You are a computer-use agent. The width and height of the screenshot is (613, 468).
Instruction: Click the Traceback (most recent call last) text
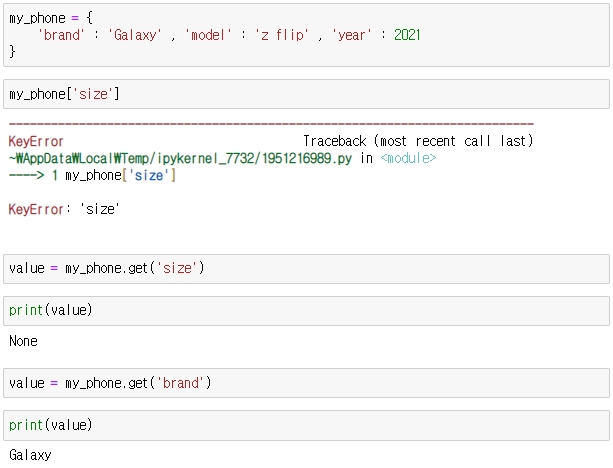pos(418,141)
